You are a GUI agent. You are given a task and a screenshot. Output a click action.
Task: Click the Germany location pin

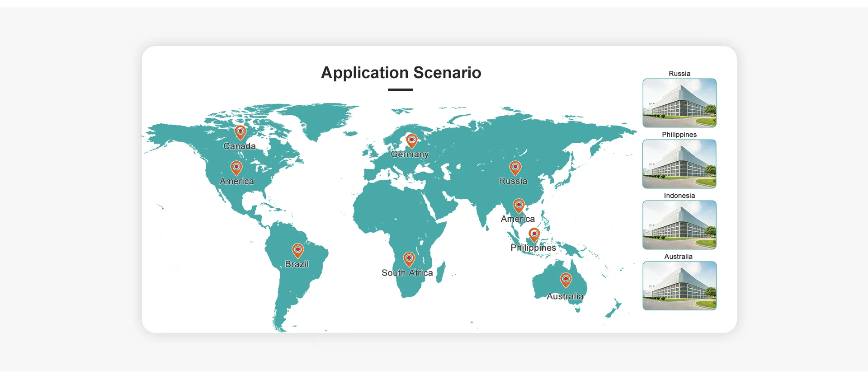pos(412,140)
